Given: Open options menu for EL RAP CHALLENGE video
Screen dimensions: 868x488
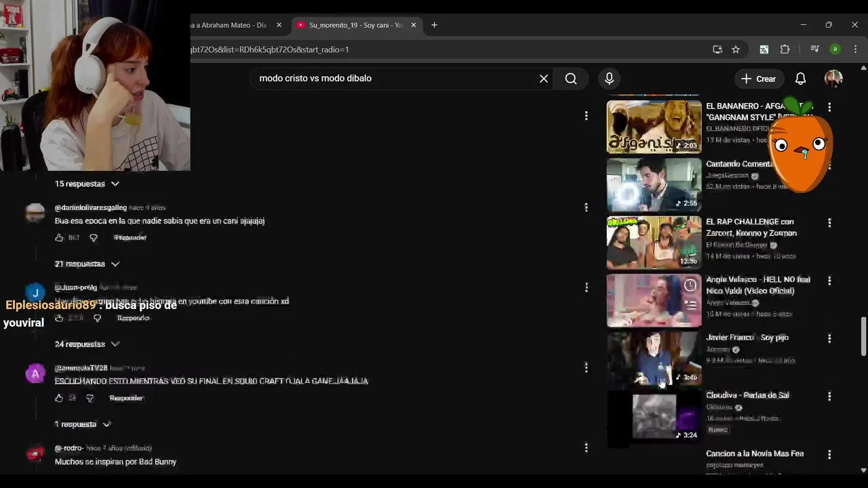Looking at the screenshot, I should point(829,222).
